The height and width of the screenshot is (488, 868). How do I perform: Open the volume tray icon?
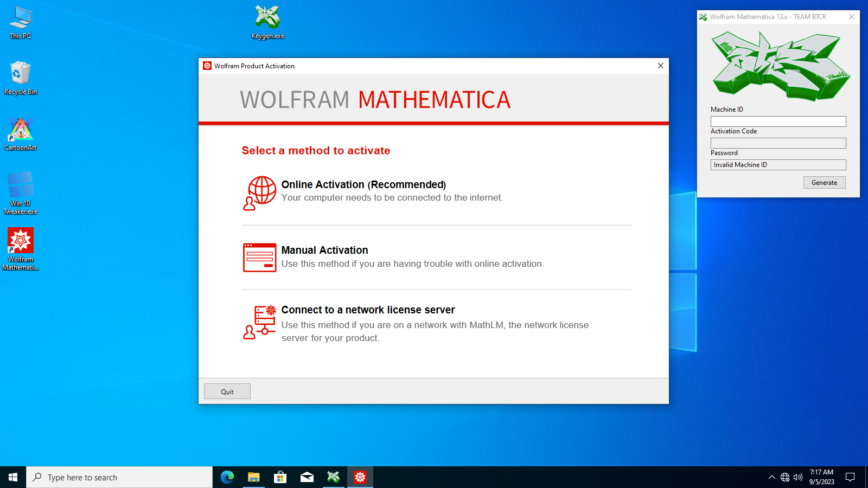tap(798, 477)
